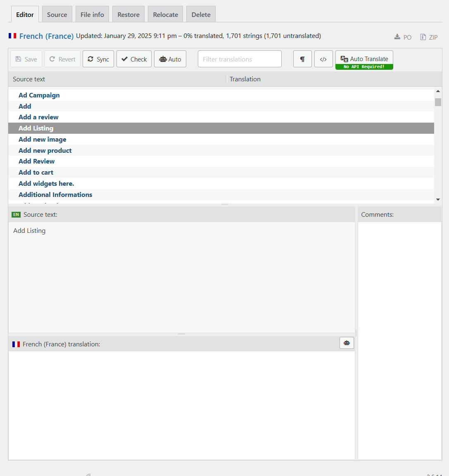Open the File info tab

tap(92, 14)
